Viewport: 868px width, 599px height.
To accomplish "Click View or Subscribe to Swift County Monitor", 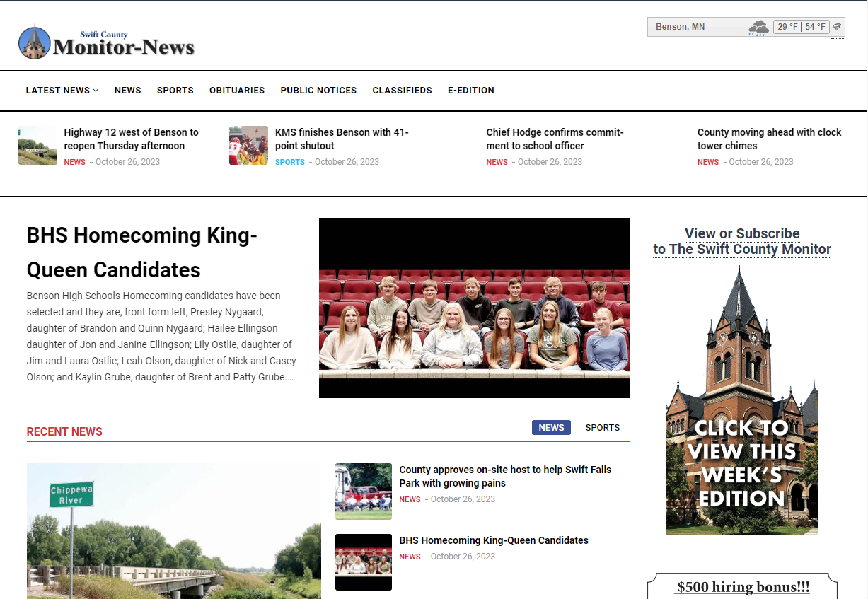I will click(x=742, y=241).
